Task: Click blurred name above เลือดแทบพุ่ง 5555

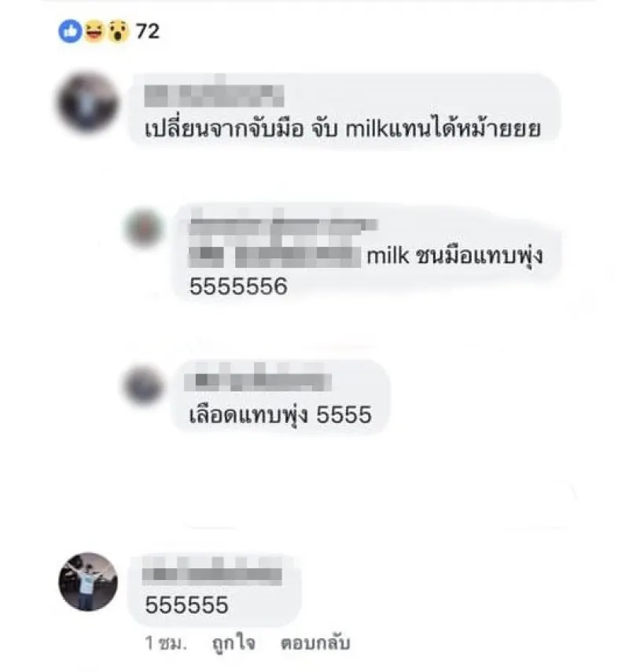Action: tap(258, 381)
